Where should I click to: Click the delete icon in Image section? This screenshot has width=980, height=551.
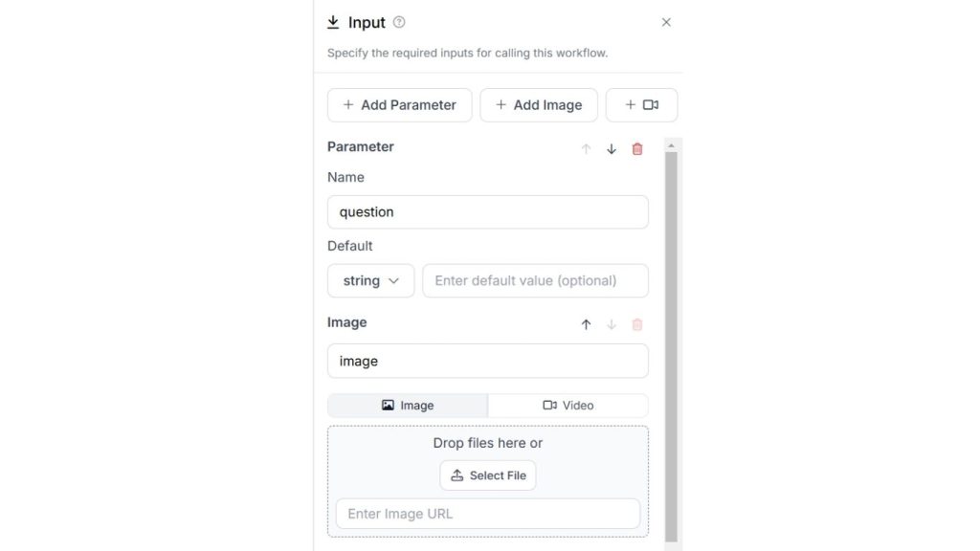click(637, 324)
